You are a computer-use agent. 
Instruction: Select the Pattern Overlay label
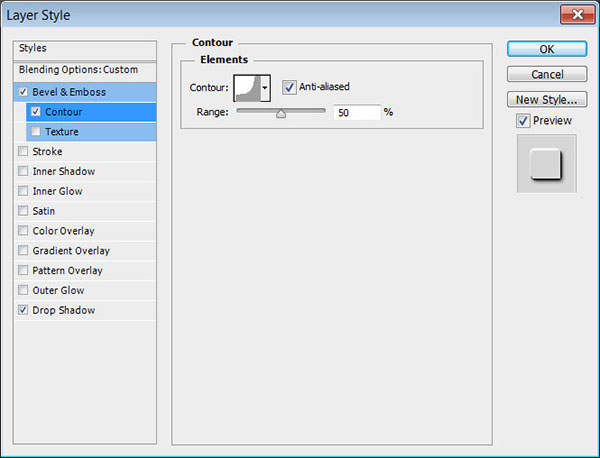point(68,271)
